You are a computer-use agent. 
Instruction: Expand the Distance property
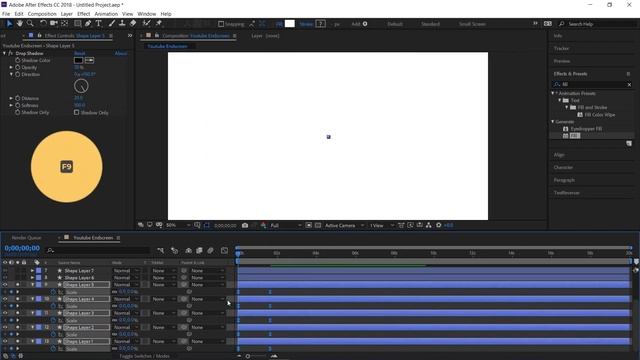coord(11,98)
